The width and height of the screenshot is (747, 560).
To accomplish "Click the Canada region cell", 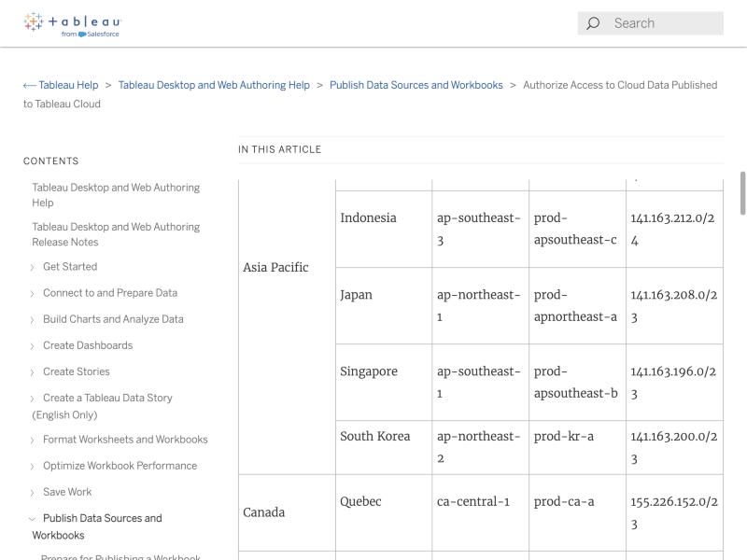I will pos(287,512).
